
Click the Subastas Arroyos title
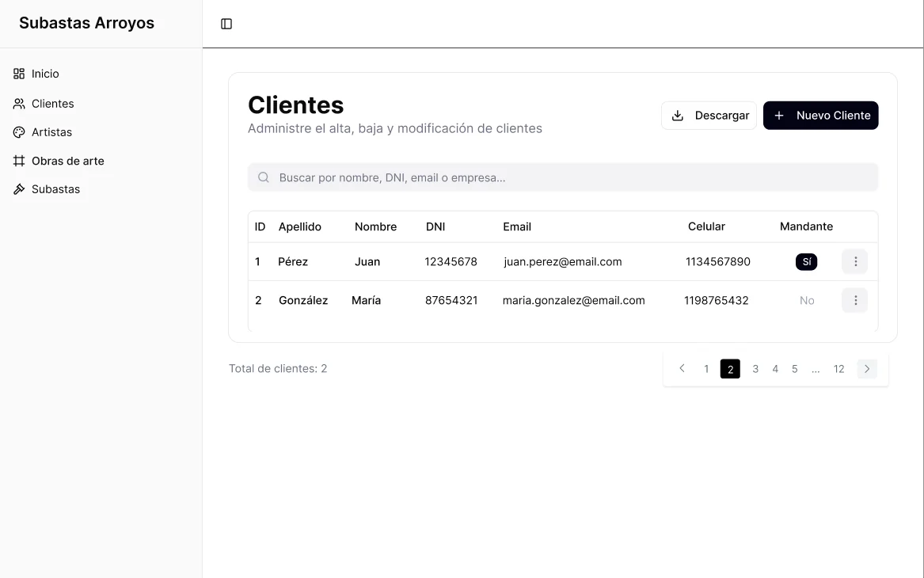coord(86,23)
